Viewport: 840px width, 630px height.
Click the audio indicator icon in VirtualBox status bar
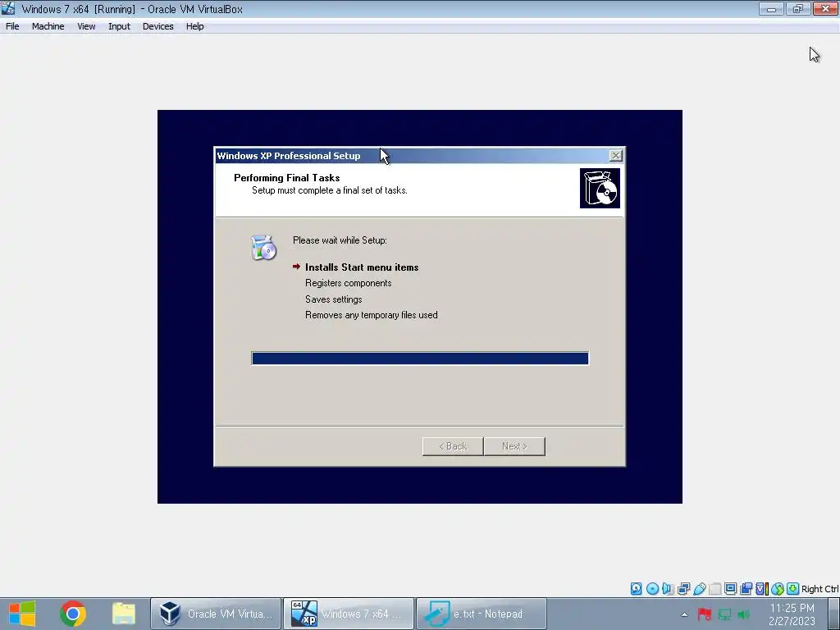(x=668, y=589)
